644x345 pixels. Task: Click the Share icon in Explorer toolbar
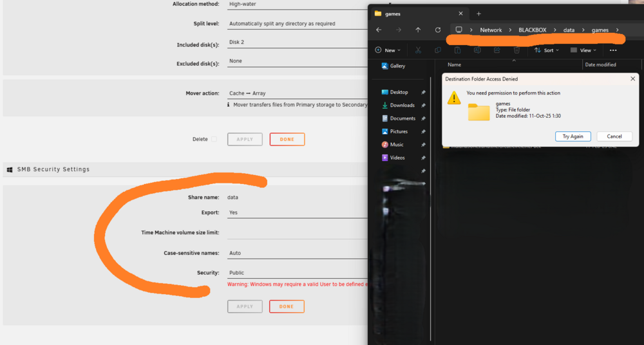[x=497, y=50]
